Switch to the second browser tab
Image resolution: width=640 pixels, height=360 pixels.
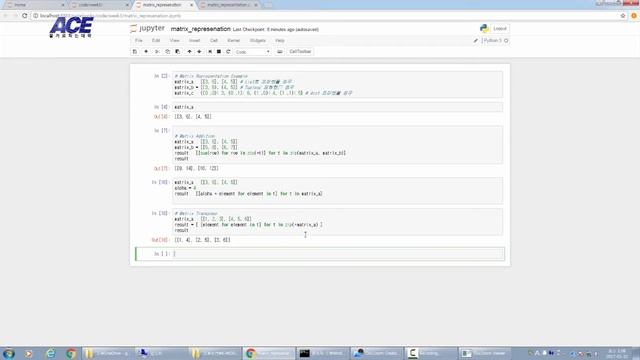pyautogui.click(x=99, y=5)
